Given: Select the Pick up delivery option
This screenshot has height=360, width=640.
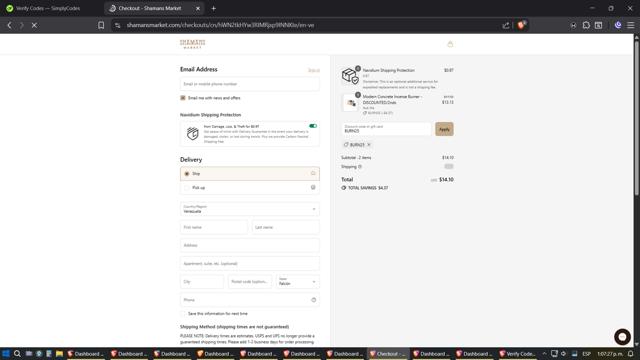Looking at the screenshot, I should 250,187.
